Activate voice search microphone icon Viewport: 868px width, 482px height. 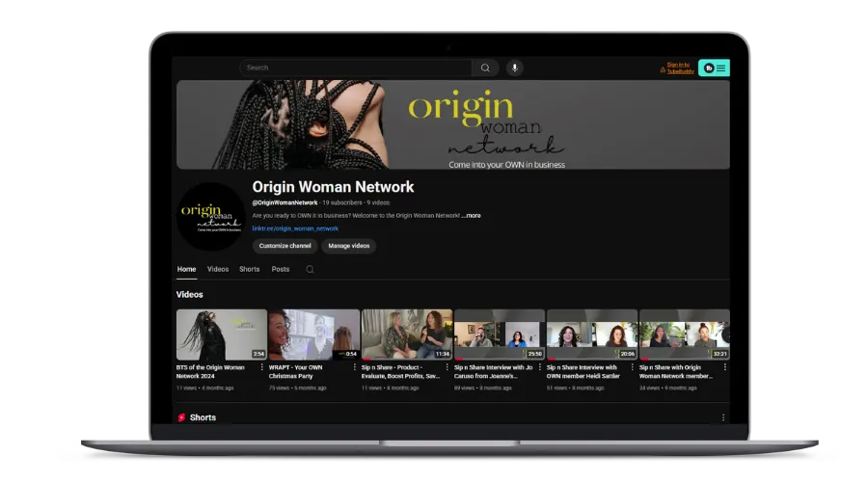[x=515, y=67]
